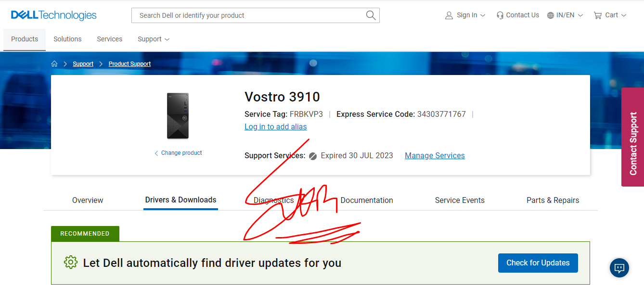Click the Dell Technologies logo
The height and width of the screenshot is (289, 644).
(x=54, y=15)
